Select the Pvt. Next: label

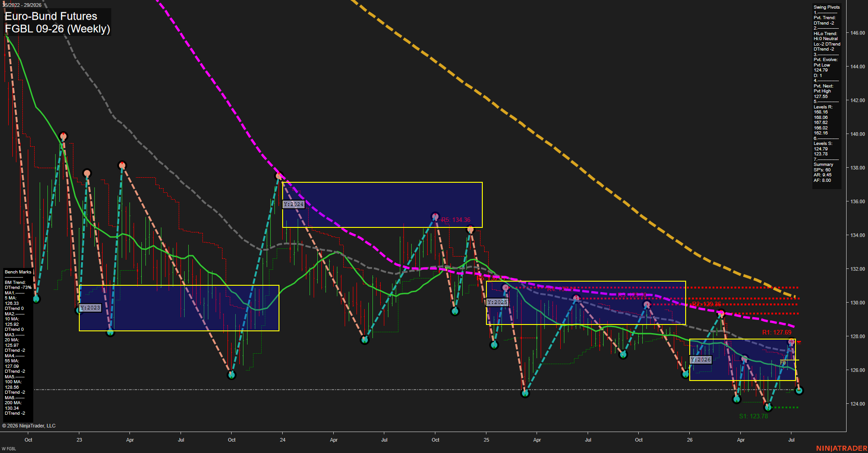click(823, 86)
